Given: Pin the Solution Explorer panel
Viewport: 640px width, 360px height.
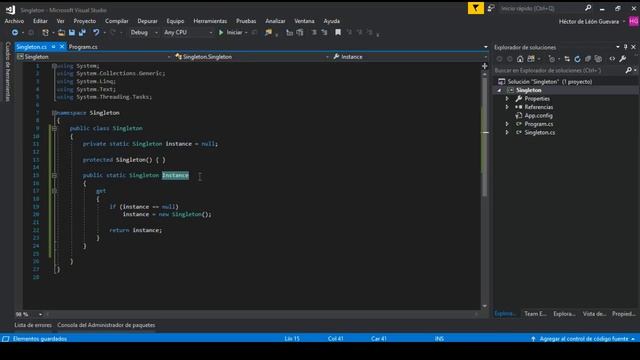Looking at the screenshot, I should [x=625, y=47].
